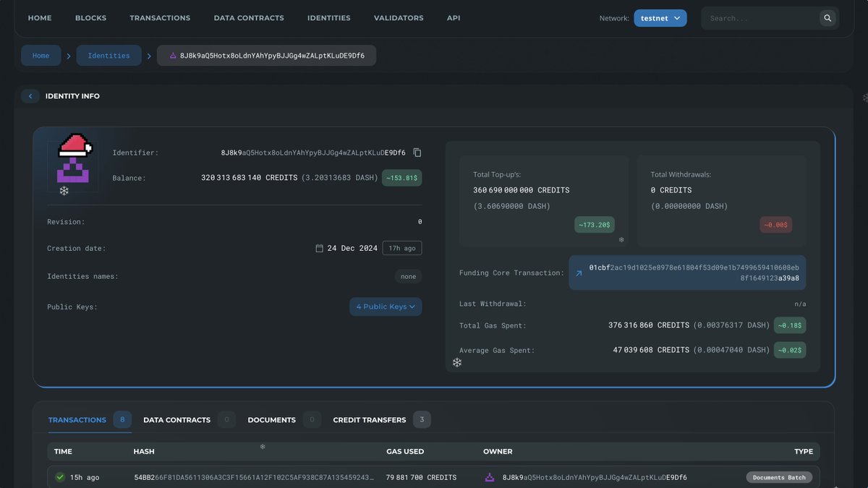Click the copy icon beside the identifier

tap(417, 153)
